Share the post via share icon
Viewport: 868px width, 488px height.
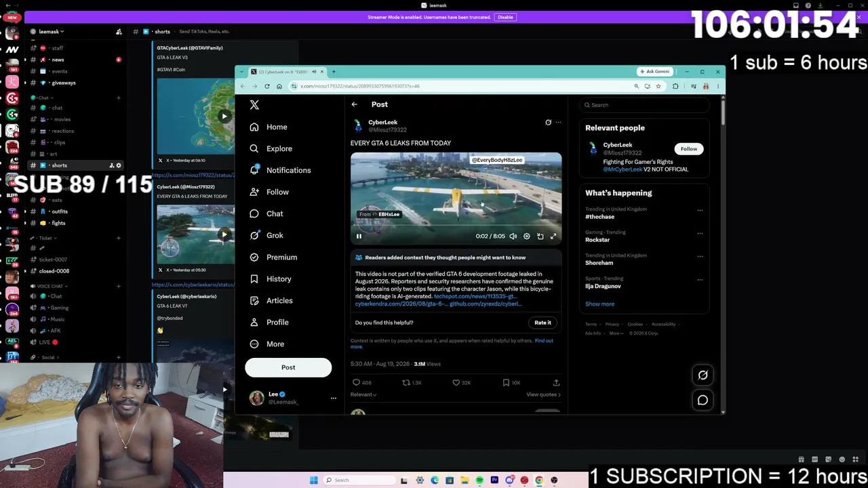[556, 383]
